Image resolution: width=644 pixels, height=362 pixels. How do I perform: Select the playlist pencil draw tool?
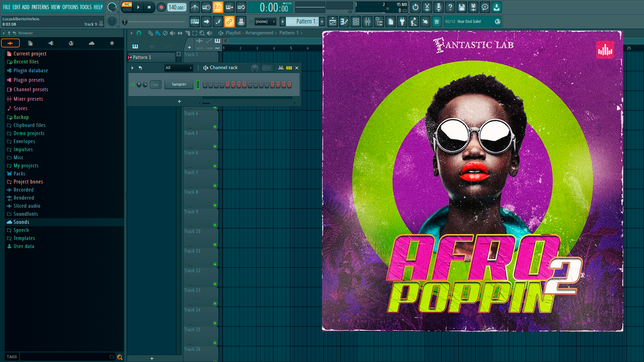150,33
